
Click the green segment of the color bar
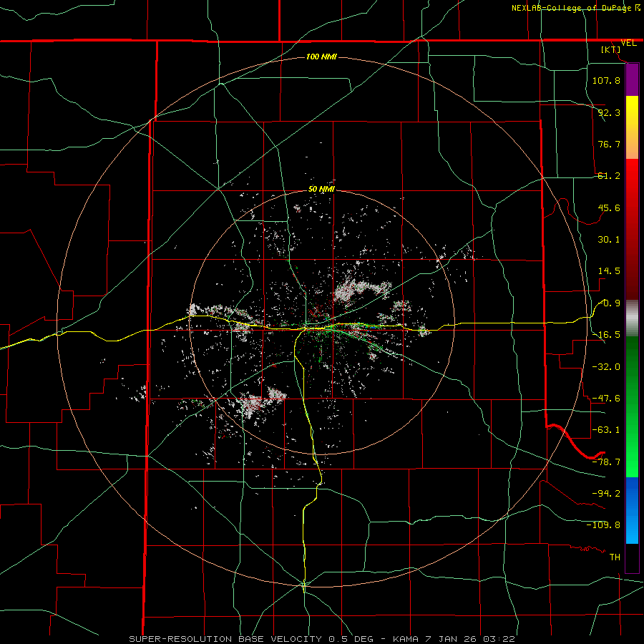click(632, 407)
